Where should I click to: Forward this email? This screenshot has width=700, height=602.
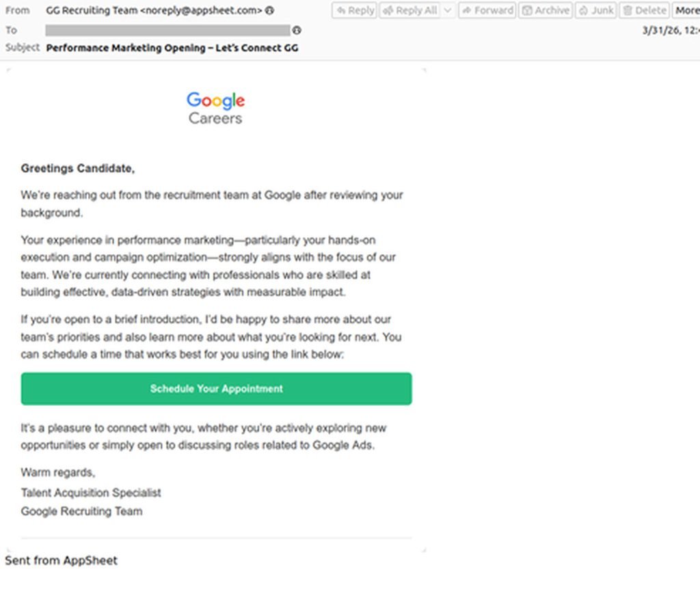tap(487, 10)
